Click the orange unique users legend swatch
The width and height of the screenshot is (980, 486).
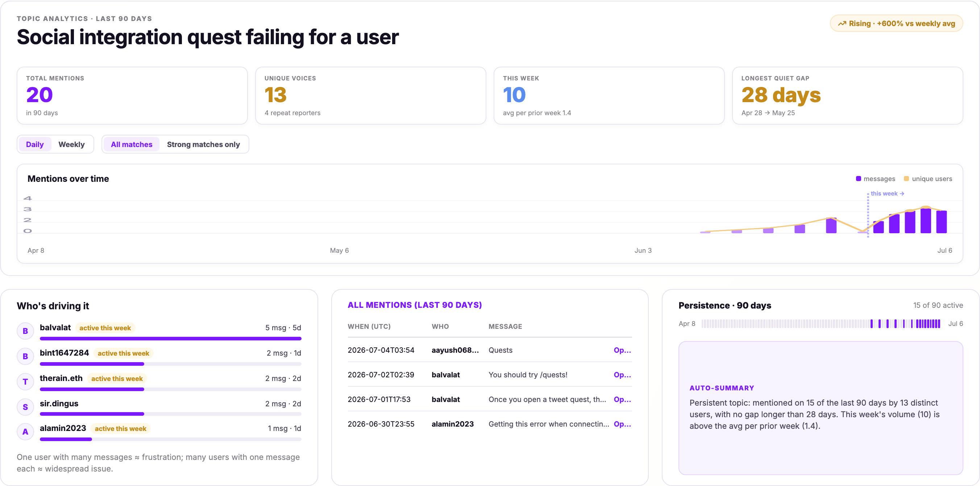pyautogui.click(x=906, y=179)
